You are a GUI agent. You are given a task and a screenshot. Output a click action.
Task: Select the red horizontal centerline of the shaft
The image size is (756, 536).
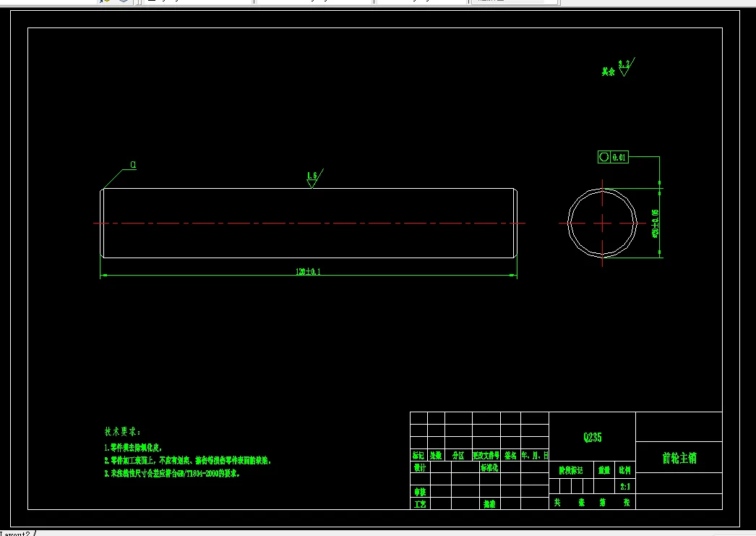[x=309, y=223]
